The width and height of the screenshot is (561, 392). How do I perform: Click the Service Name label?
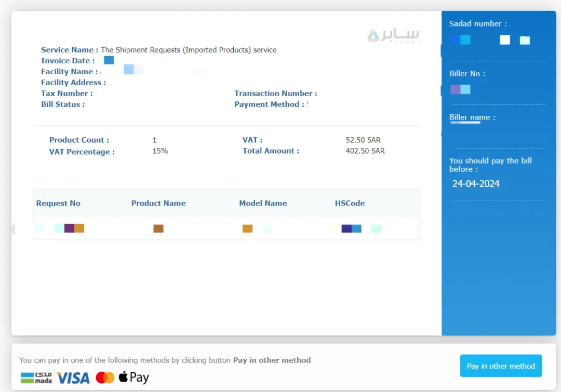point(70,50)
